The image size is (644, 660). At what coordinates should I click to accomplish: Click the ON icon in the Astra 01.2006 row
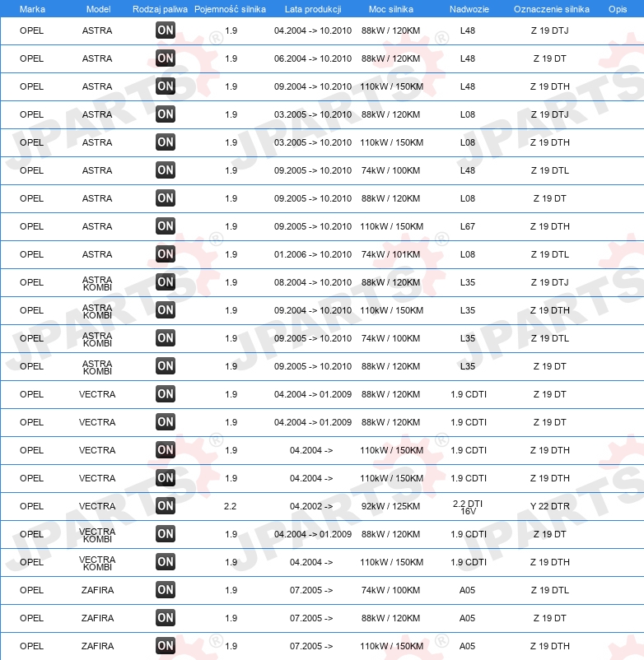click(x=165, y=254)
